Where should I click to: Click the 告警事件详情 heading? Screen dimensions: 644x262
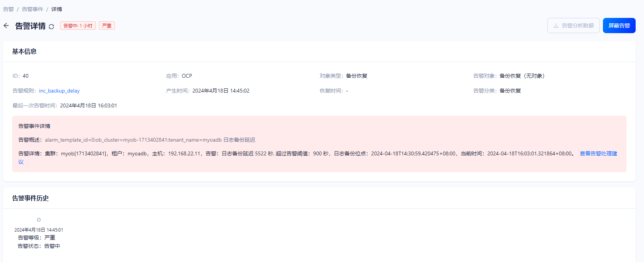pyautogui.click(x=34, y=126)
